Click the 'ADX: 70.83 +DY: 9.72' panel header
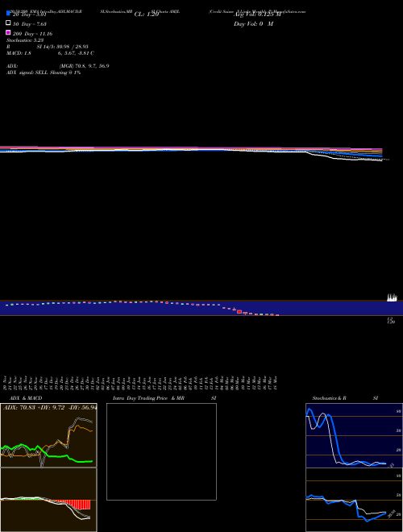Image resolution: width=403 pixels, height=532 pixels. (x=50, y=408)
